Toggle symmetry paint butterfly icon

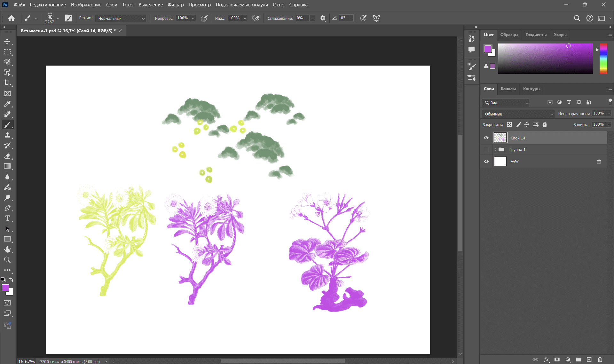376,18
